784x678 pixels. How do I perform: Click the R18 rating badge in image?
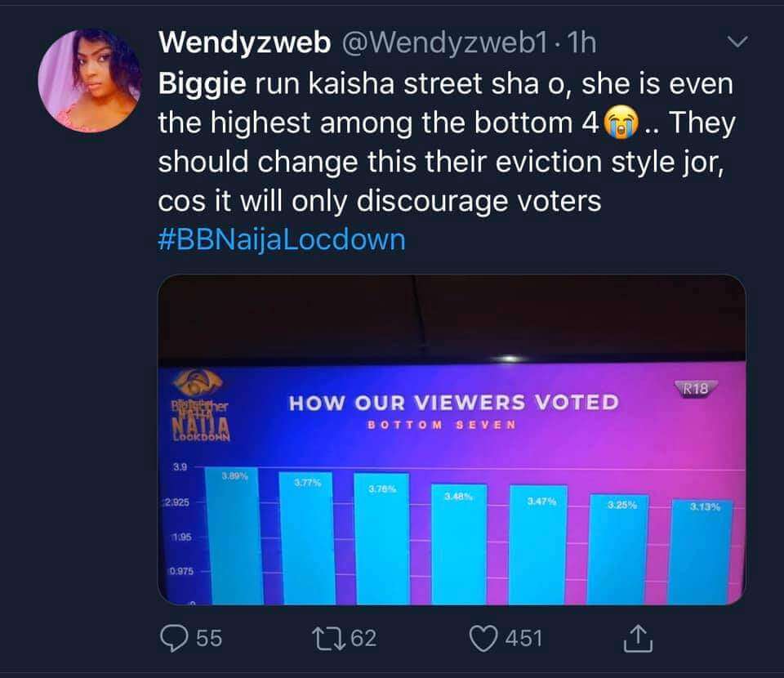(x=696, y=389)
